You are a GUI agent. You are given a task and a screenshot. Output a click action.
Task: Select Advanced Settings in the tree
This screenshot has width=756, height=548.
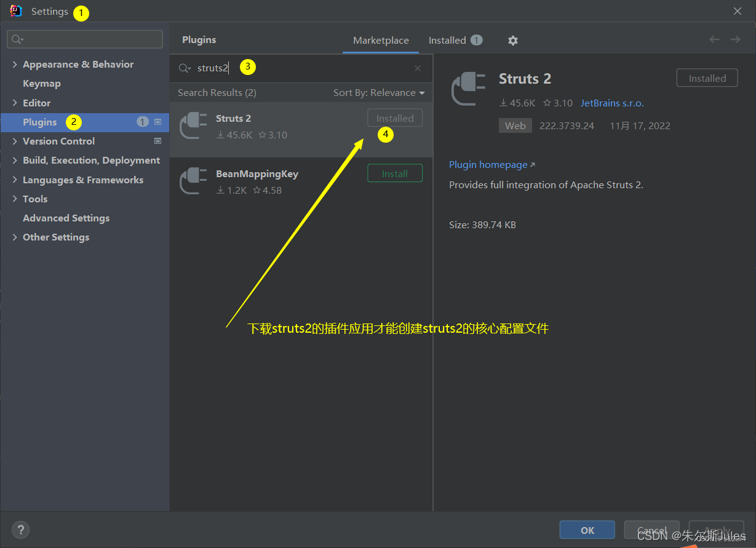click(x=66, y=218)
